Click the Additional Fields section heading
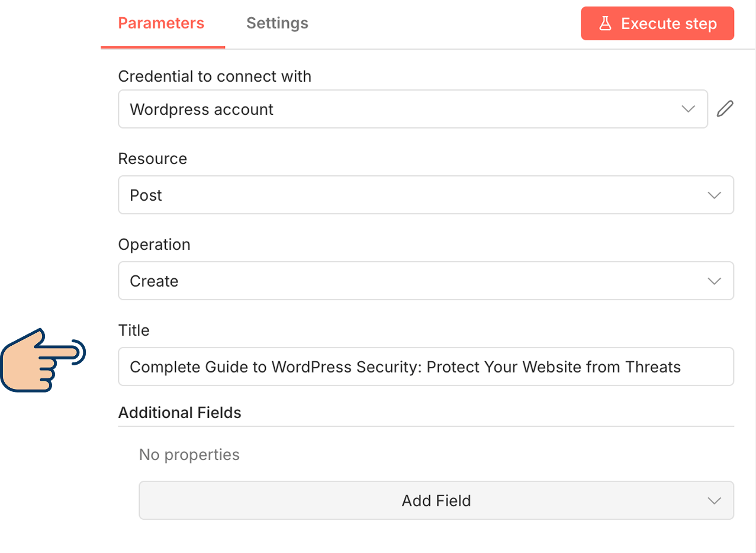The width and height of the screenshot is (756, 553). point(179,413)
